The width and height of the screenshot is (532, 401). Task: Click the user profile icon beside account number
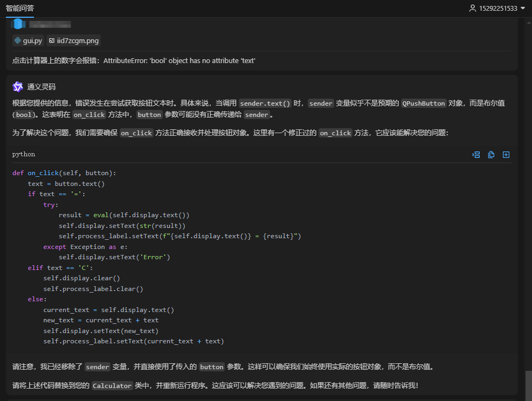473,8
